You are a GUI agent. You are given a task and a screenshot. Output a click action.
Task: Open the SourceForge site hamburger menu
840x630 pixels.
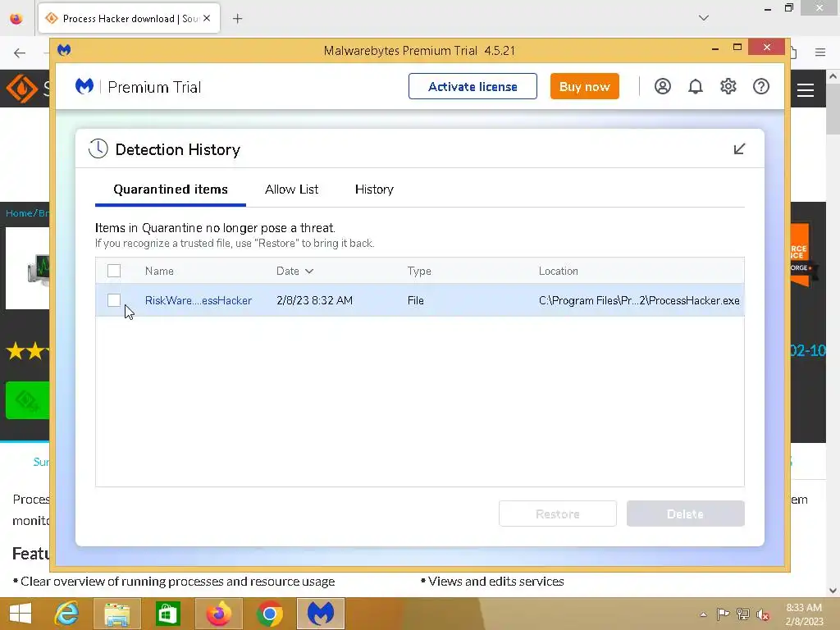(x=806, y=90)
